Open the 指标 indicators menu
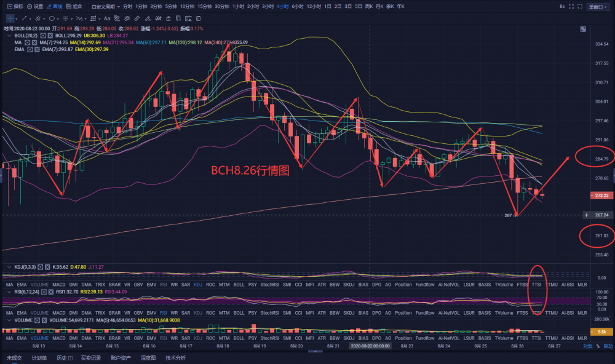 (15, 7)
